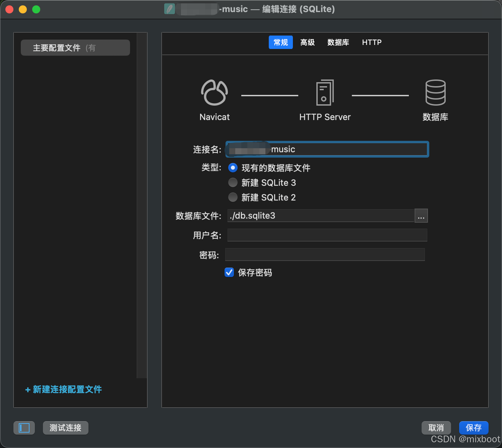Click the 测试连接 button

pyautogui.click(x=66, y=428)
